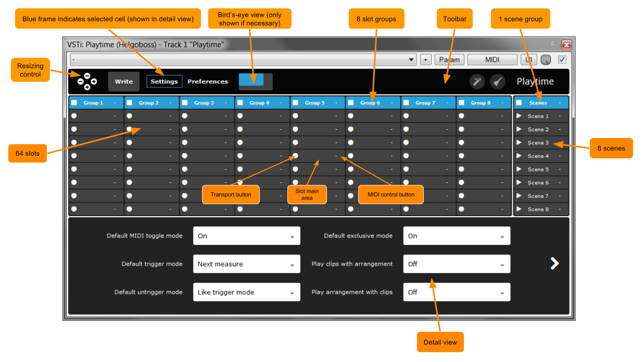Click MIDI control dash of Group 8 slot, Scene 4 row

point(502,156)
